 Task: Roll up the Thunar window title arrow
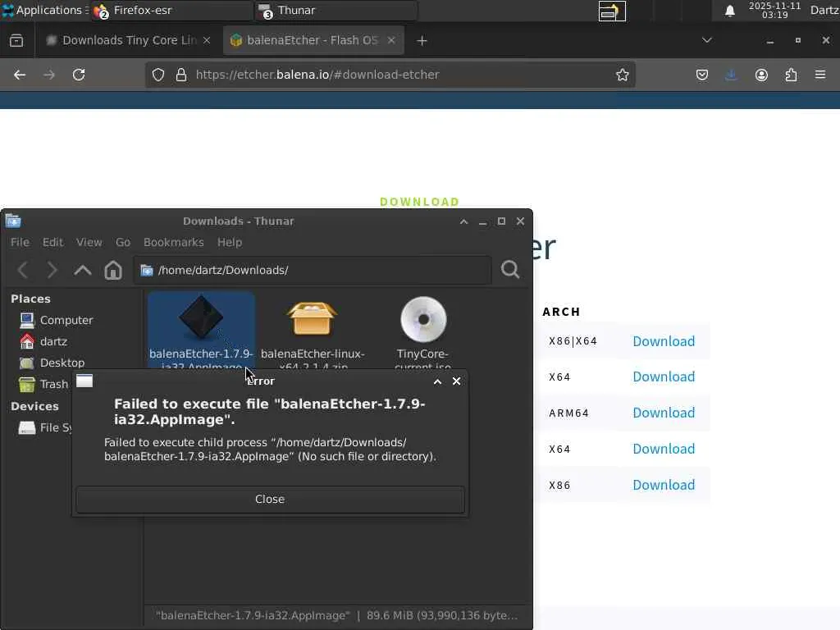click(464, 221)
